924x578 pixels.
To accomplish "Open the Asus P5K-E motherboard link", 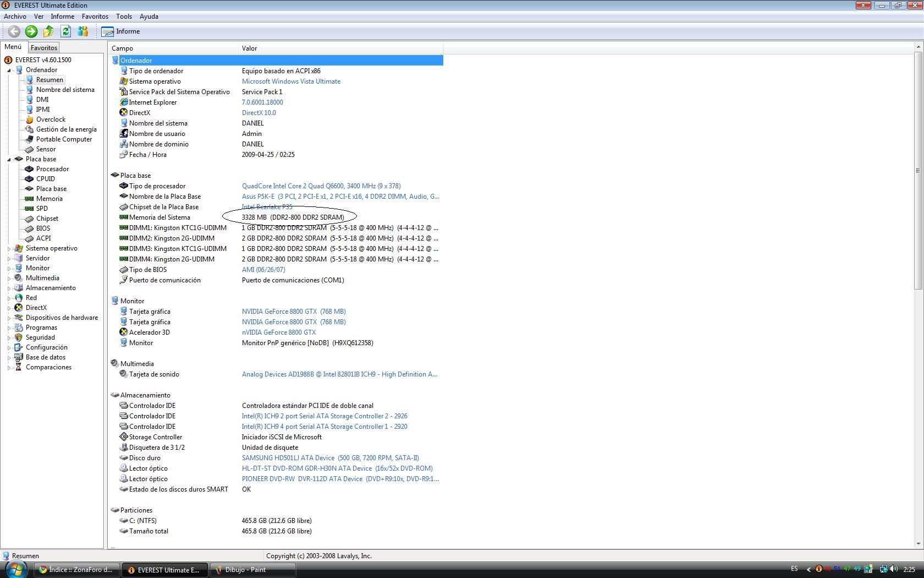I will pos(340,197).
